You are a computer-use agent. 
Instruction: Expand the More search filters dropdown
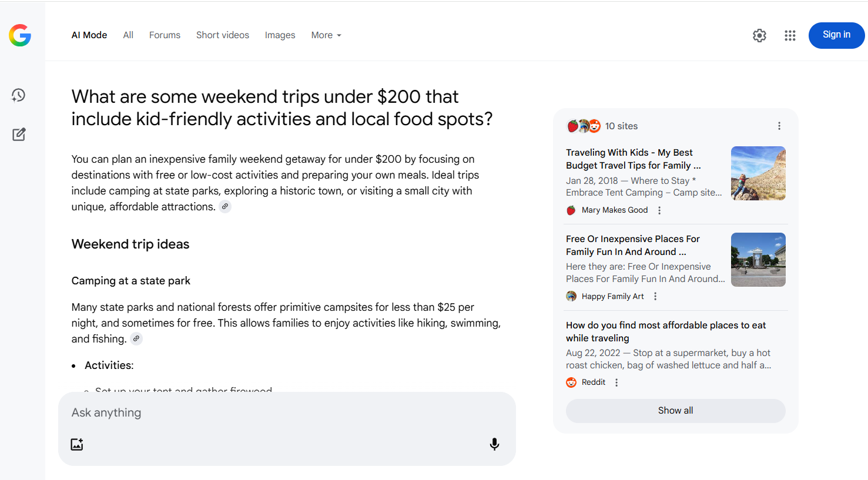pos(326,35)
